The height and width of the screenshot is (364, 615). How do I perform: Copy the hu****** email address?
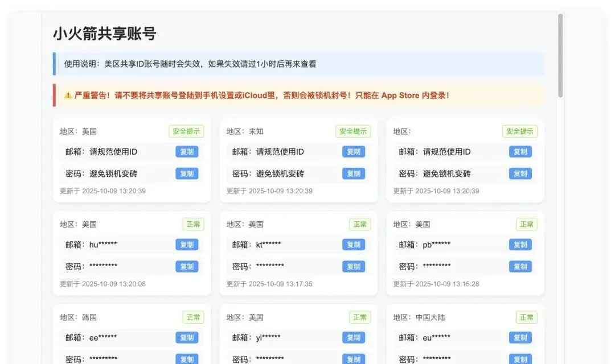(x=187, y=245)
